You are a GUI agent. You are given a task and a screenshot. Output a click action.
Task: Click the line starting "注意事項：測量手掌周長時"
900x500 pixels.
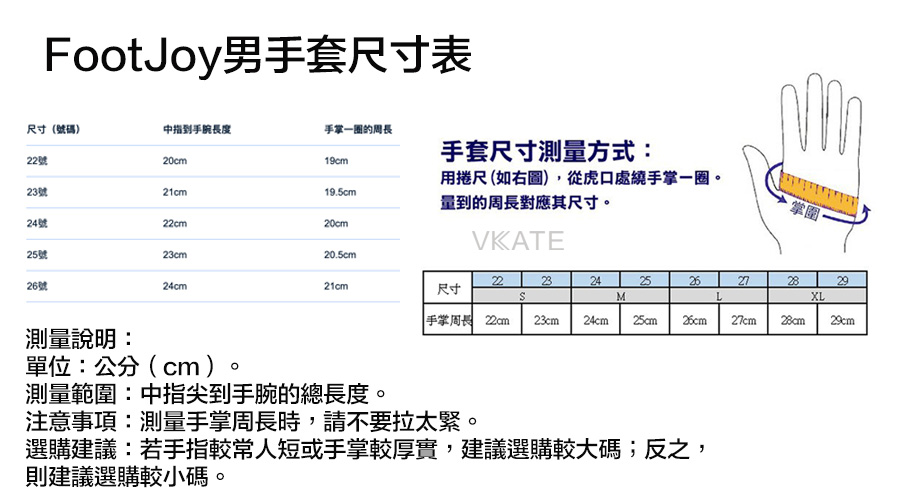pos(252,421)
